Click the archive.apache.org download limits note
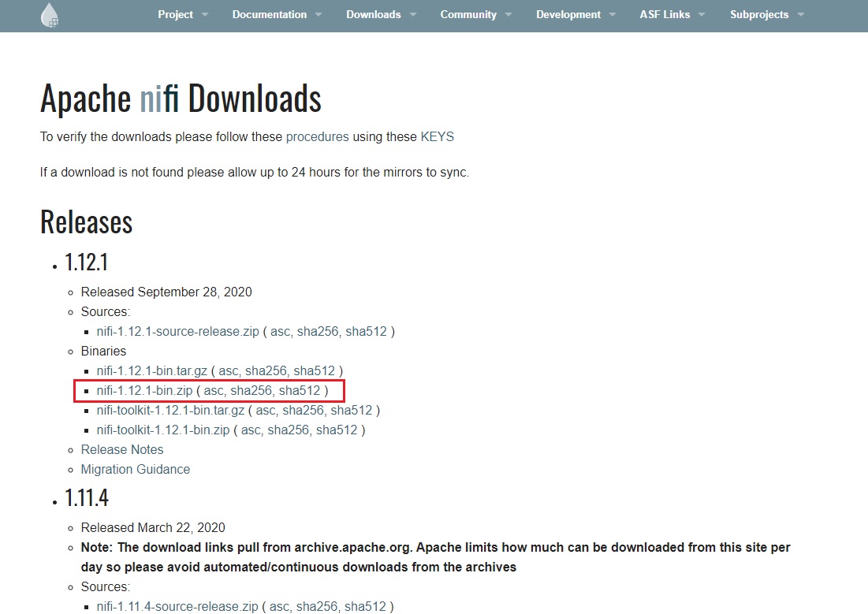 click(x=436, y=557)
